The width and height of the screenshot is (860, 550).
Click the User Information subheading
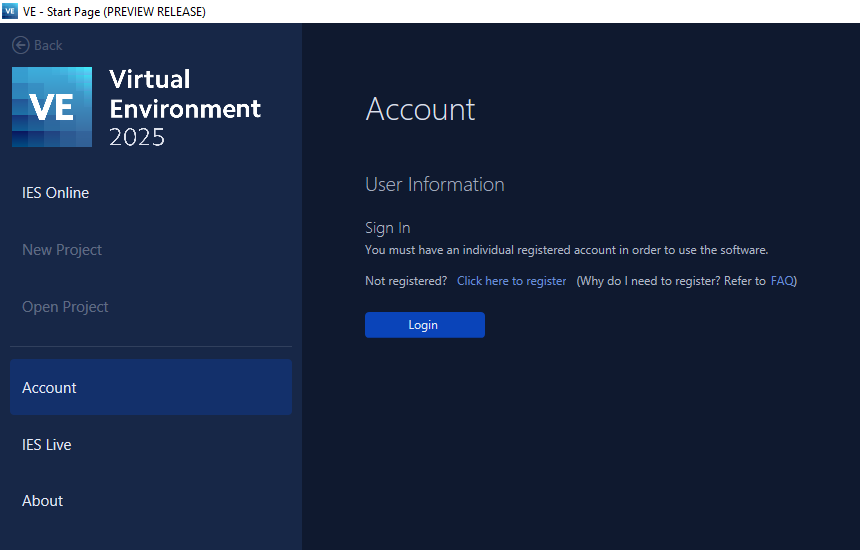(x=434, y=184)
